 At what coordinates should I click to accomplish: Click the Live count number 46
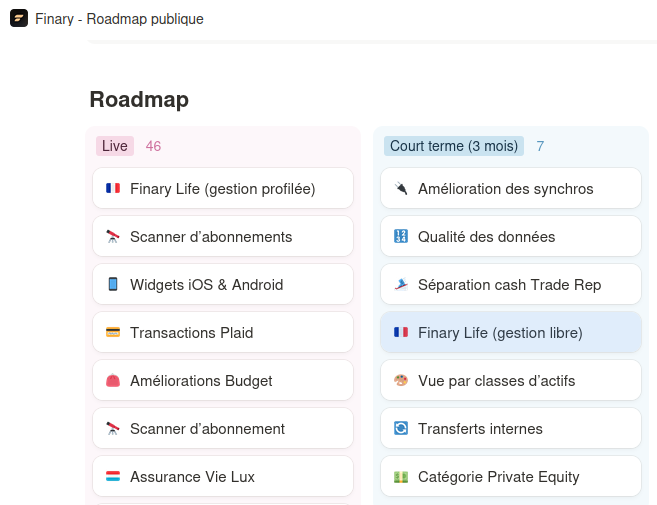pos(153,146)
